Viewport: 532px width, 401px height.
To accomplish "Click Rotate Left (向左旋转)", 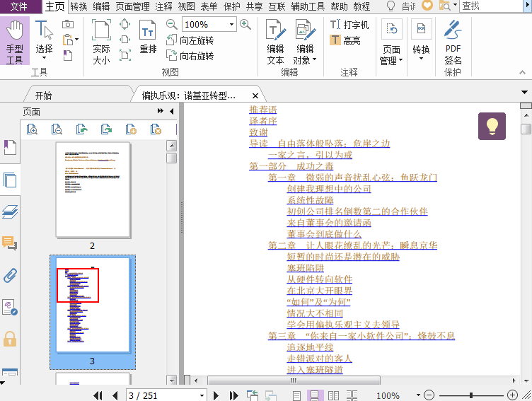I will [x=190, y=41].
